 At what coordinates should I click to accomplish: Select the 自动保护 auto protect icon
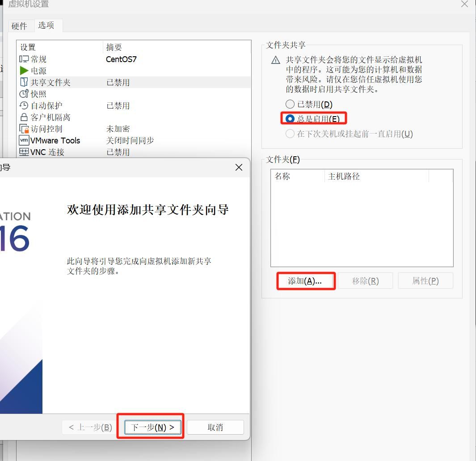(x=23, y=105)
